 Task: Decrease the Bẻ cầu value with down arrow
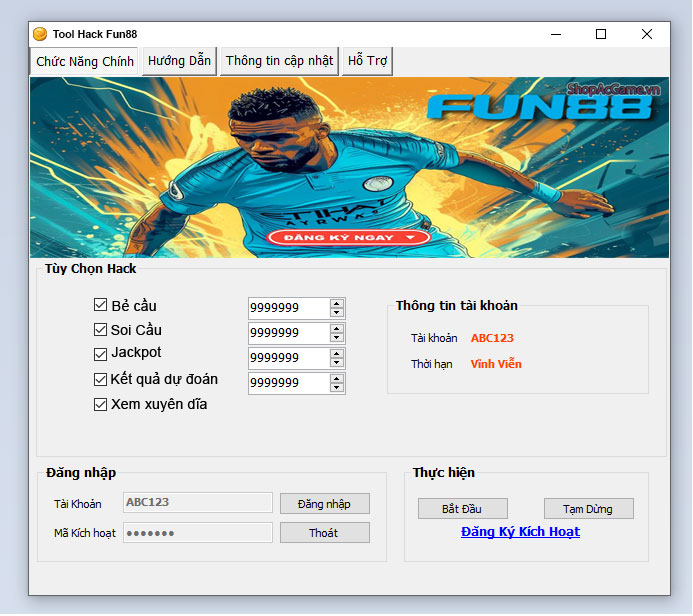tap(337, 312)
